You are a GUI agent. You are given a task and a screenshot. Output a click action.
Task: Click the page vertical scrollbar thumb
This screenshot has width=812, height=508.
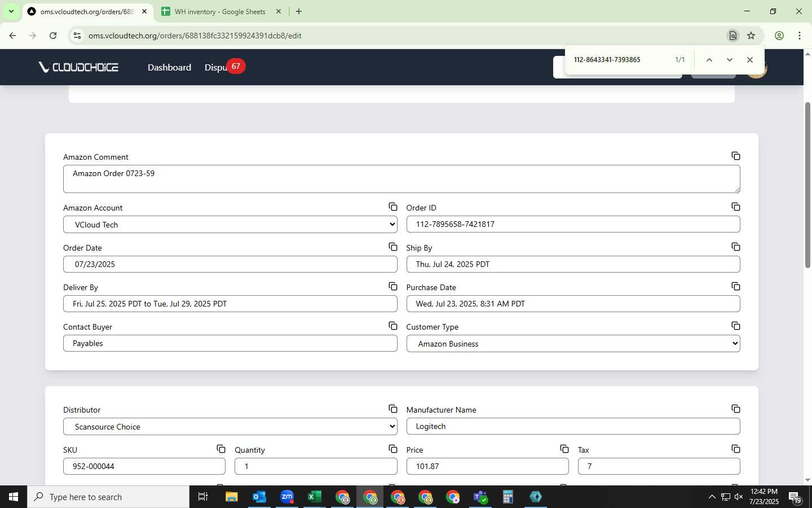807,186
